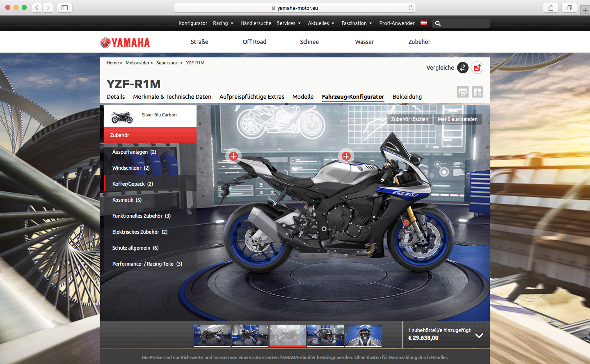Select the second bike view thumbnail
This screenshot has width=590, height=364.
point(250,335)
